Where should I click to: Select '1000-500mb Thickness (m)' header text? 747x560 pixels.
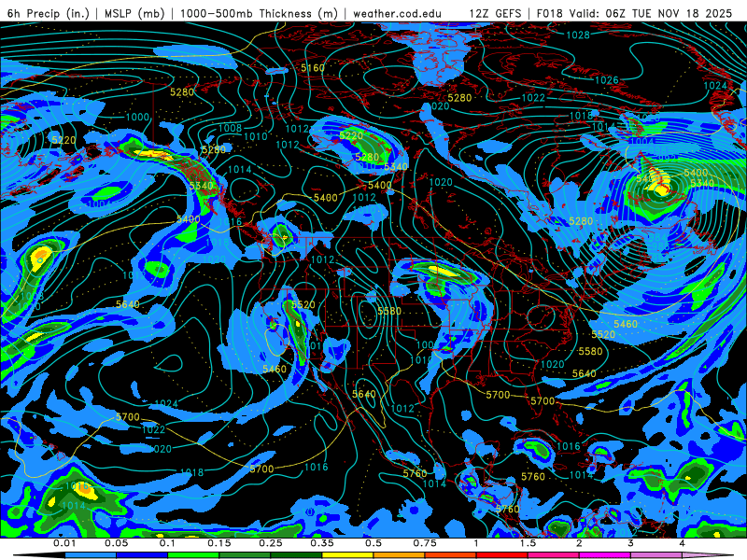click(x=260, y=13)
